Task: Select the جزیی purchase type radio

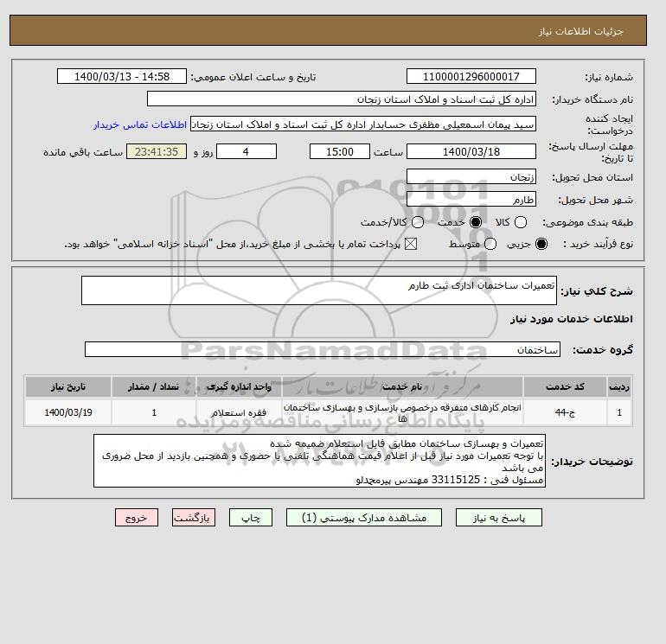Action: [x=541, y=244]
